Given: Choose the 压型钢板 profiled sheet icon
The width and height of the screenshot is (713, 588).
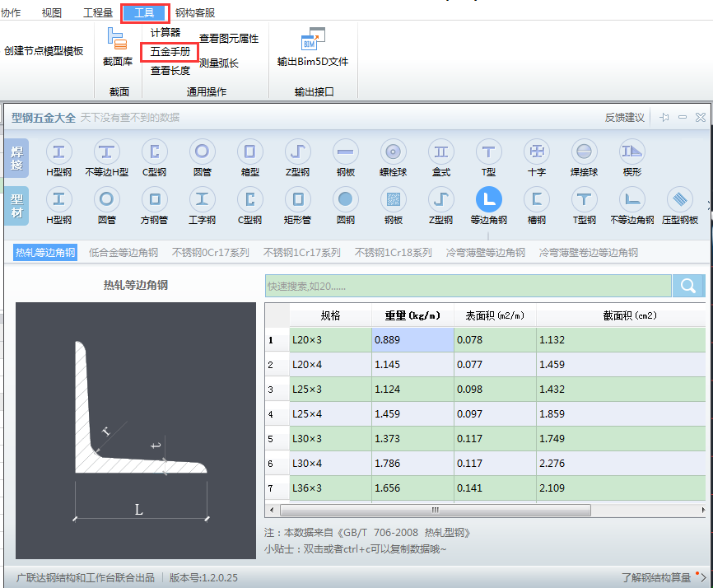Looking at the screenshot, I should click(680, 199).
